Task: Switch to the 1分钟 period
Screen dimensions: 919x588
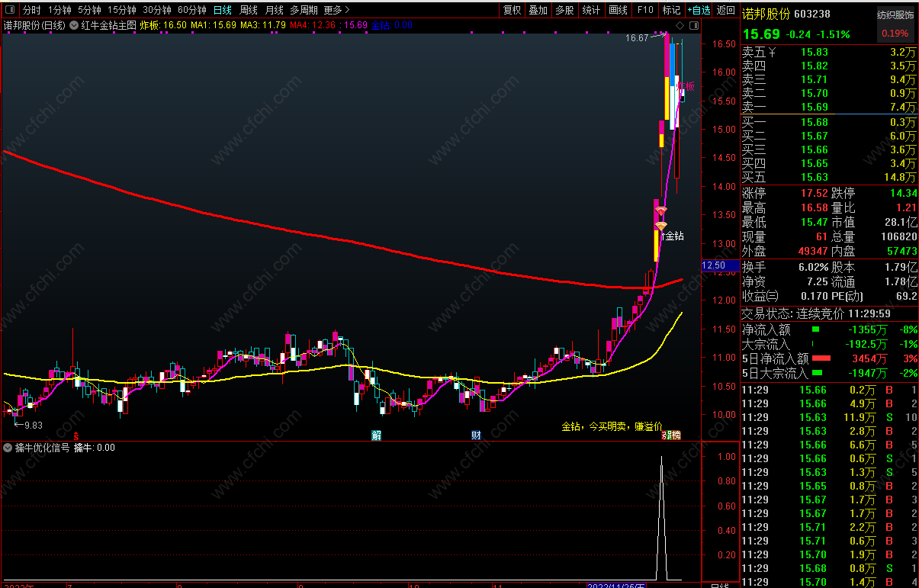Action: tap(59, 10)
